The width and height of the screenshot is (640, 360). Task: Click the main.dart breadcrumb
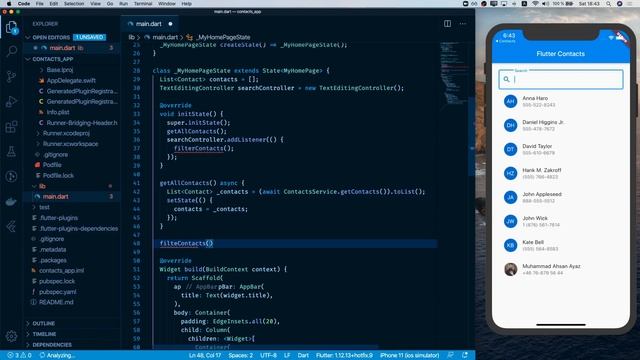coord(165,37)
